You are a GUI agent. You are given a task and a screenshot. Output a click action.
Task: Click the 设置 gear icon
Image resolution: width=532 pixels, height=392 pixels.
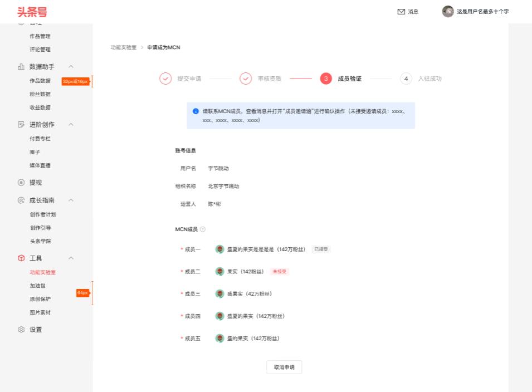click(21, 330)
